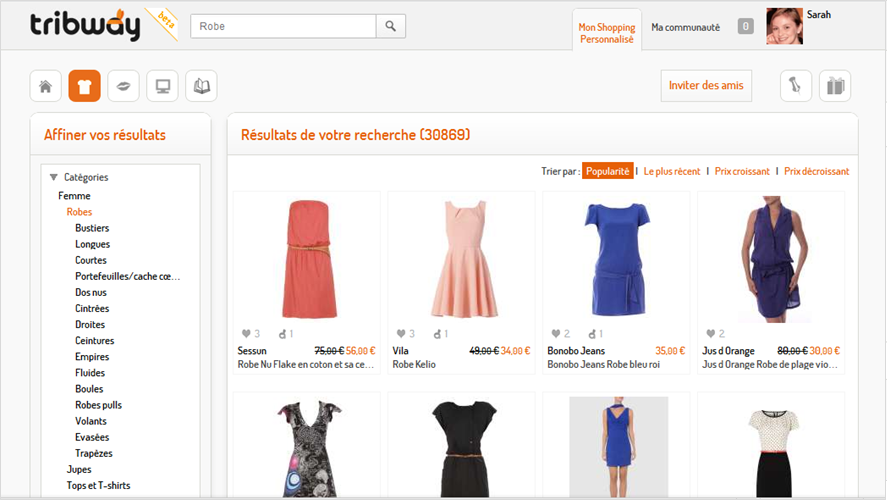Image resolution: width=887 pixels, height=500 pixels.
Task: Filter by Robes pulls subcategory
Action: [98, 405]
